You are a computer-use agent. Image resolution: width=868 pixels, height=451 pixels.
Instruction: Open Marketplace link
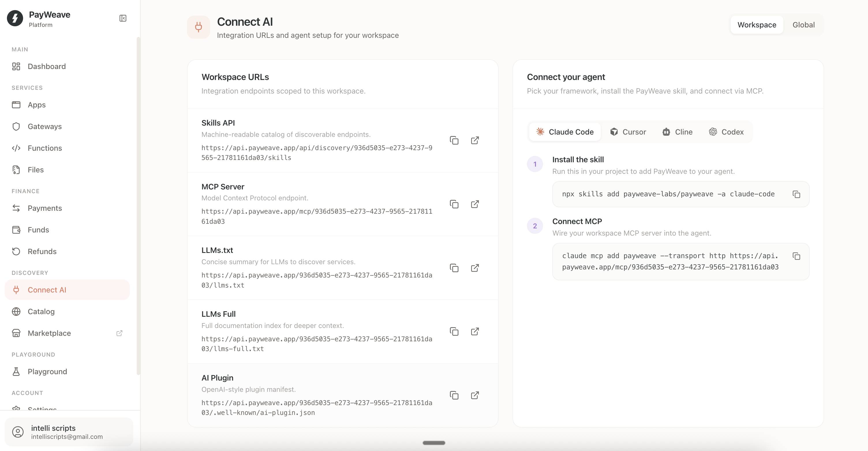point(68,333)
